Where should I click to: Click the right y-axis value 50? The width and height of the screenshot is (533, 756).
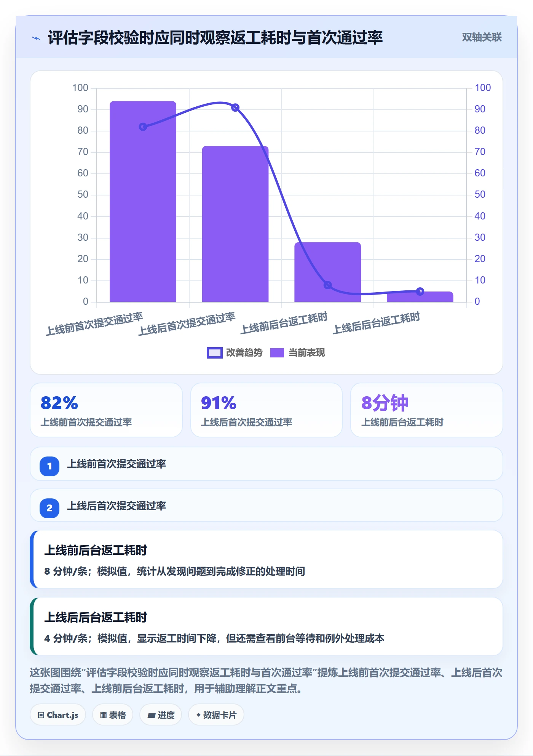(480, 195)
